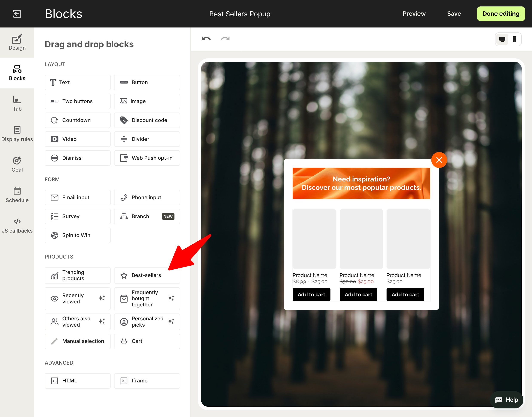Image resolution: width=532 pixels, height=417 pixels.
Task: Click the Done editing button
Action: tap(501, 14)
